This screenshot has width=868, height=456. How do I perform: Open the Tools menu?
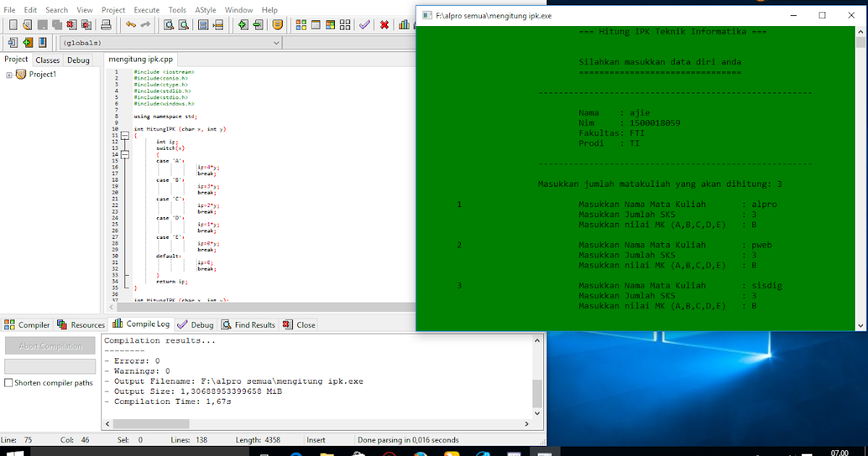tap(177, 10)
